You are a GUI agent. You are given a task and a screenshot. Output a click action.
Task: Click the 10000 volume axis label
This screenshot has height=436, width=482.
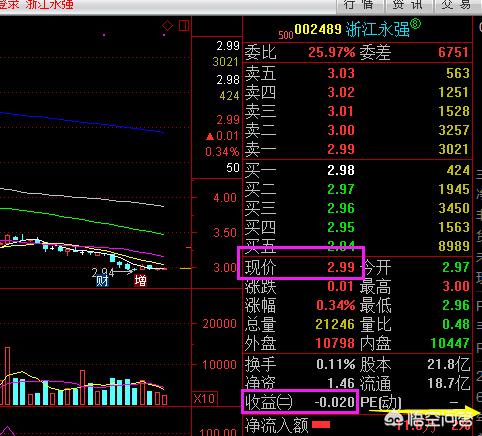click(219, 364)
